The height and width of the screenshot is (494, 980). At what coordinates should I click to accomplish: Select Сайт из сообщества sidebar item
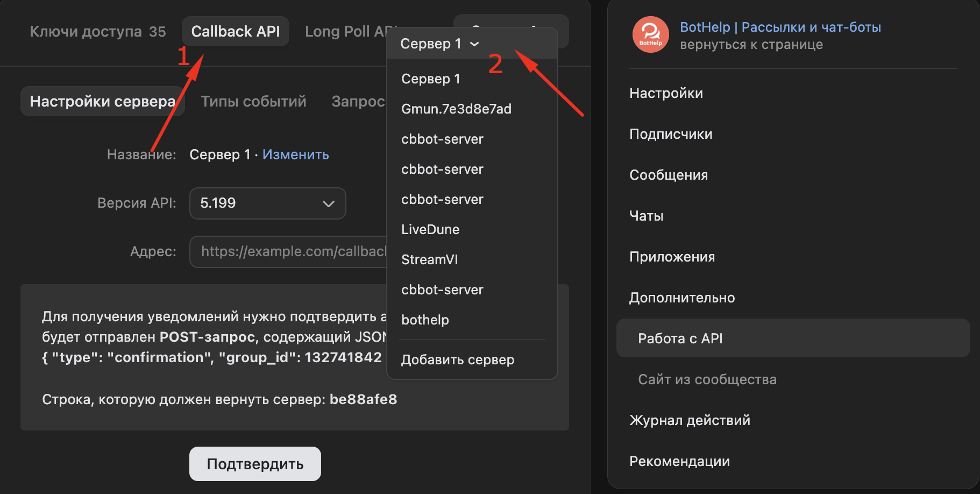tap(707, 379)
